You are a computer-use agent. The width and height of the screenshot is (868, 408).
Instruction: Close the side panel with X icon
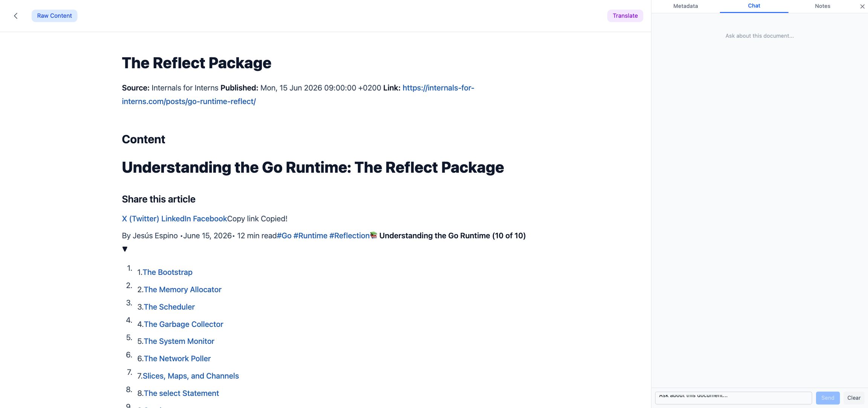(862, 6)
